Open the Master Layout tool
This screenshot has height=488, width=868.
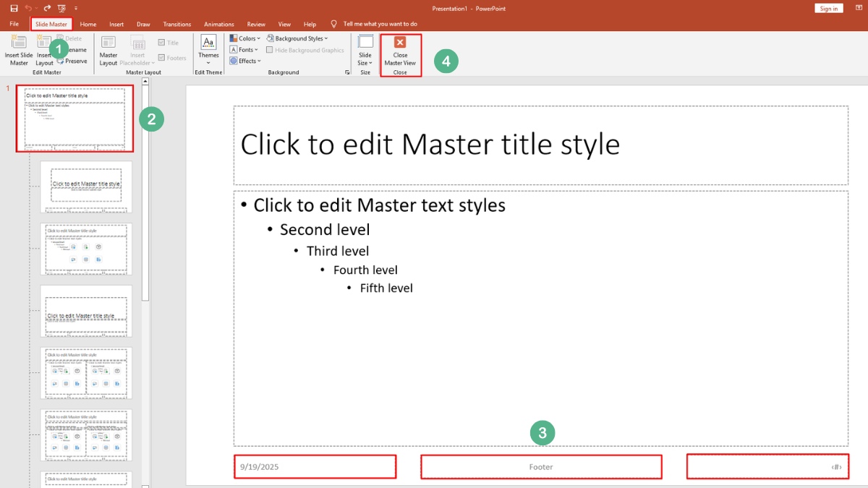click(109, 49)
